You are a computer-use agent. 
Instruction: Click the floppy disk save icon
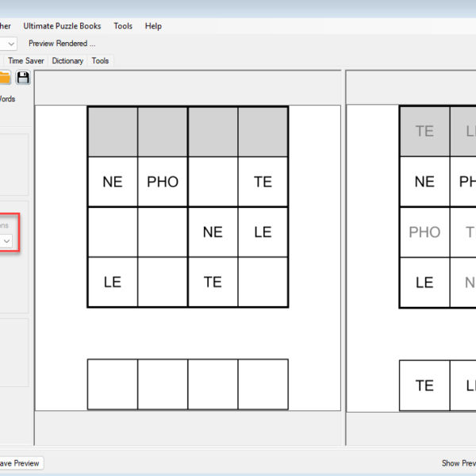pos(23,77)
